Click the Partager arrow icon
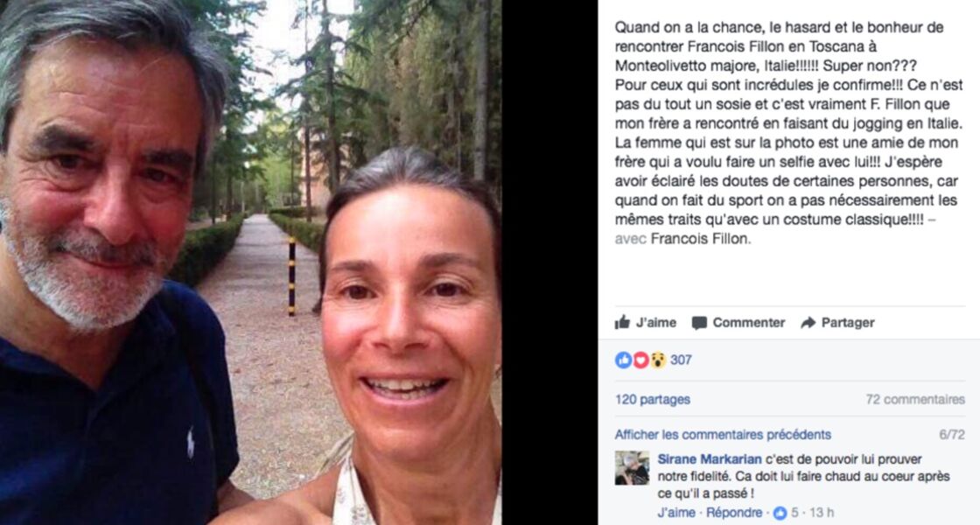The image size is (980, 525). click(808, 323)
